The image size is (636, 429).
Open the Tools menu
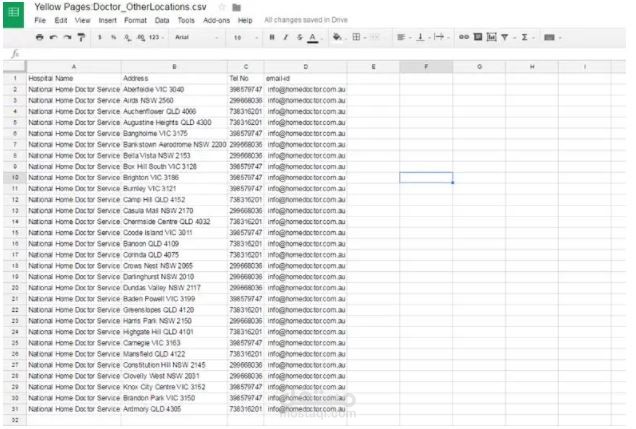coord(186,20)
